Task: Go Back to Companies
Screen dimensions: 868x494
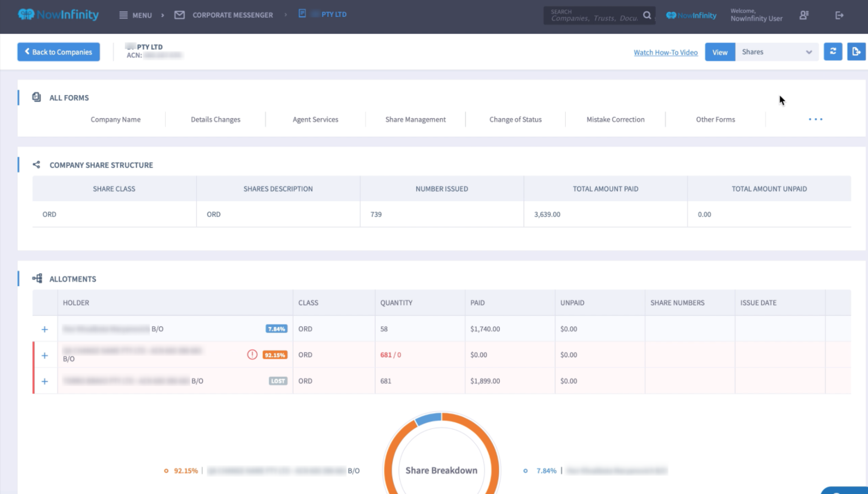Action: 59,52
